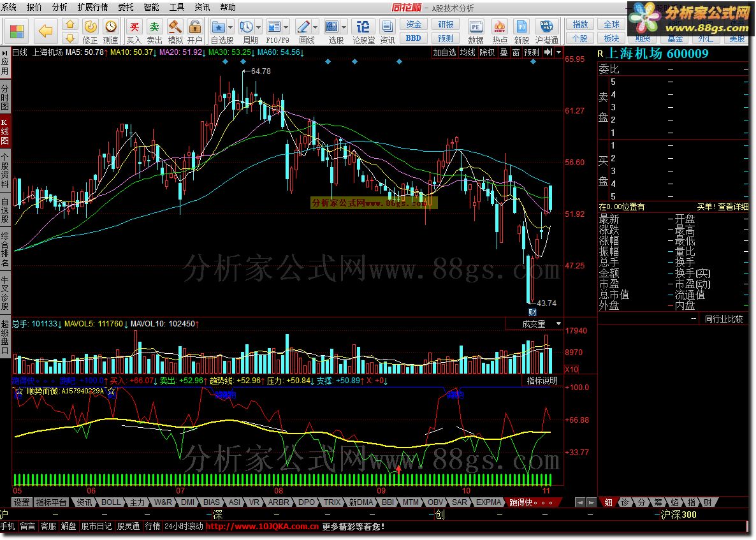Collapse the left sidebar arrow icon
Viewport: 756px width, 540px height.
pyautogui.click(x=5, y=52)
